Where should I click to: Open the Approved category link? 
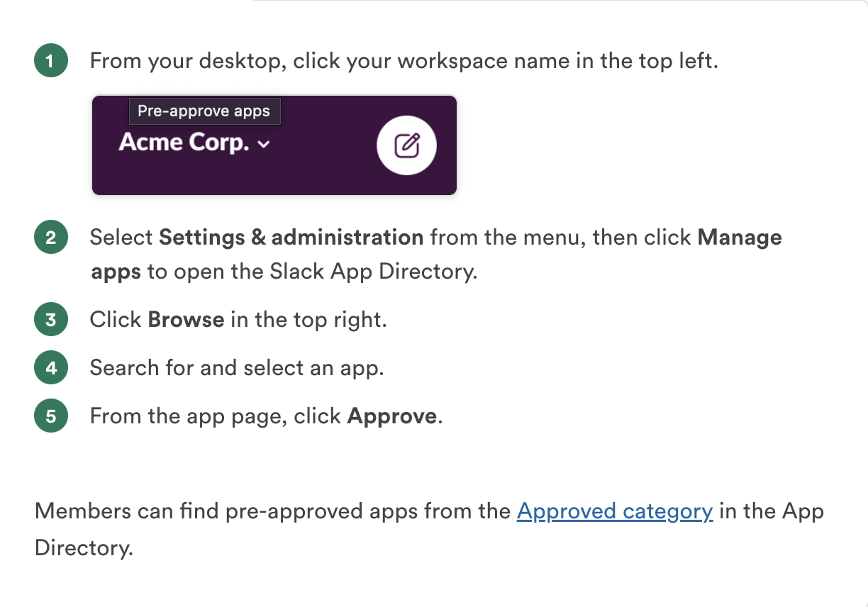614,511
